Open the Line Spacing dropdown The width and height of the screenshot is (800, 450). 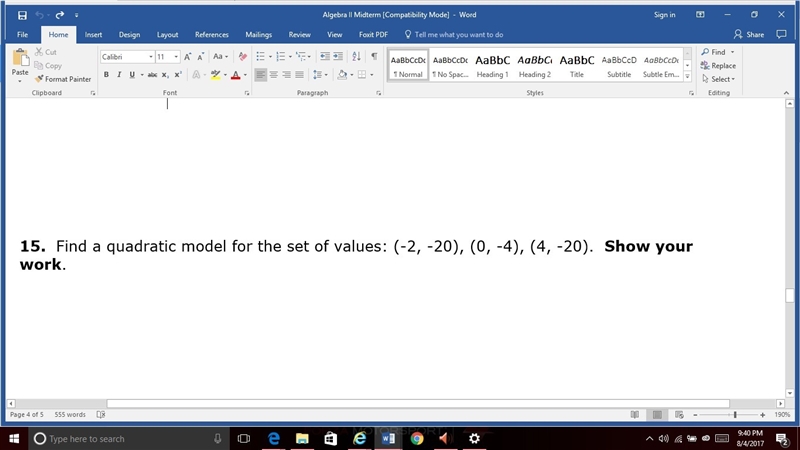(x=320, y=74)
